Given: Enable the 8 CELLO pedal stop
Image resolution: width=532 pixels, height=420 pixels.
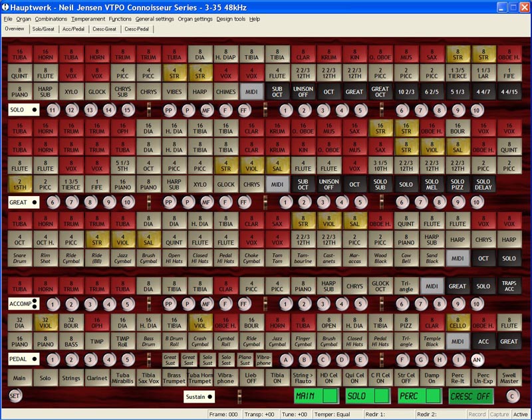Looking at the screenshot, I should (x=458, y=322).
